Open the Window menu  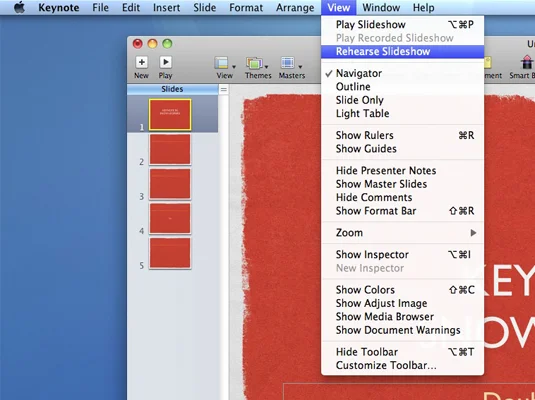(381, 8)
